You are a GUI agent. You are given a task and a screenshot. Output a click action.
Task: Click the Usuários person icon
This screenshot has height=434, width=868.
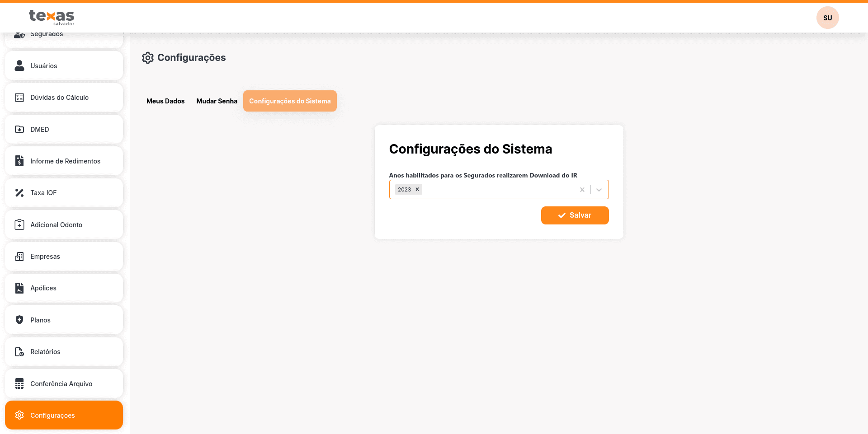[x=19, y=66]
